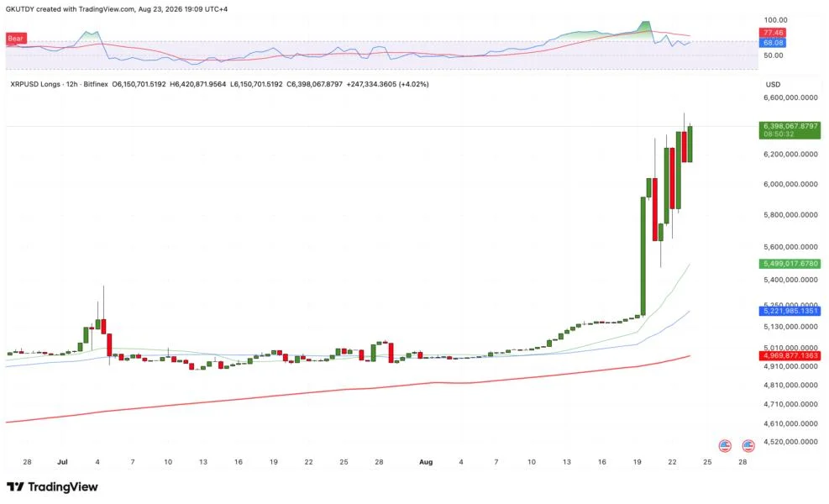Click the 08:50:32 candle countdown timer
The height and width of the screenshot is (504, 829).
tap(779, 134)
